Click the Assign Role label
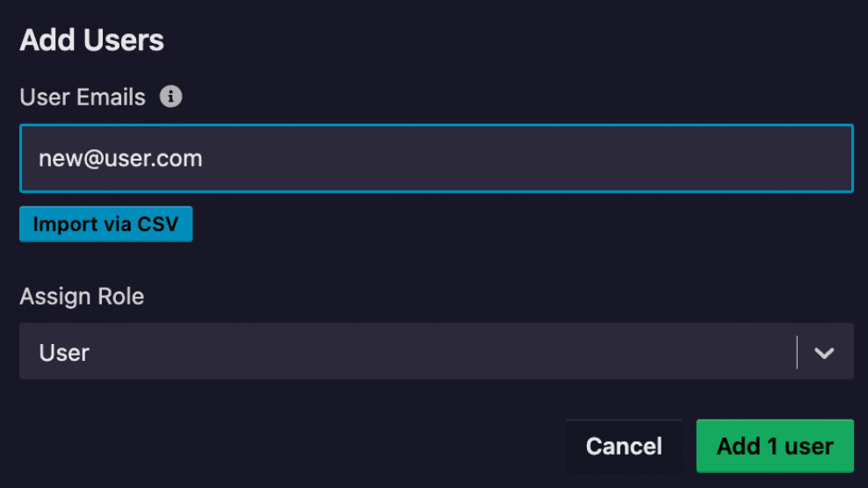868x488 pixels. [82, 297]
